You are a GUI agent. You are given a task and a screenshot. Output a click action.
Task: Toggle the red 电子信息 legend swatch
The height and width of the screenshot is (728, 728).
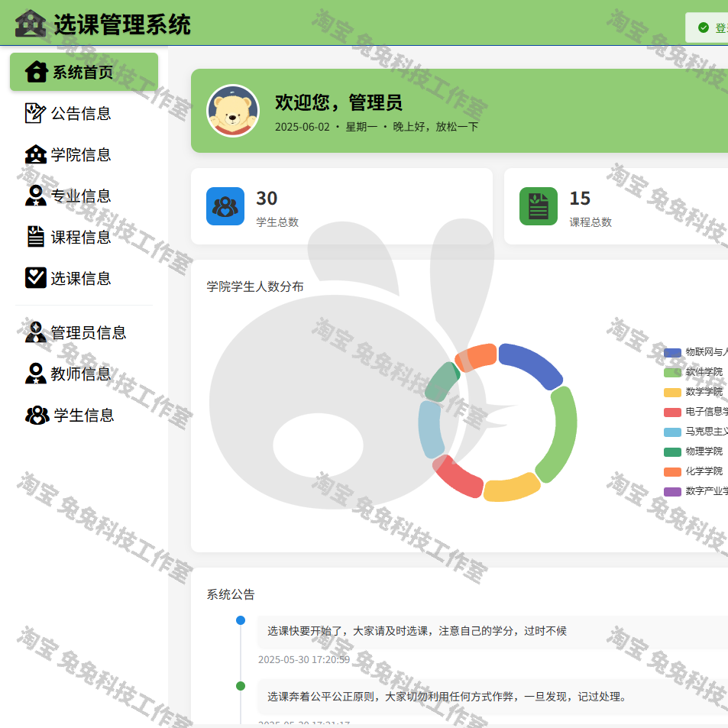(672, 413)
